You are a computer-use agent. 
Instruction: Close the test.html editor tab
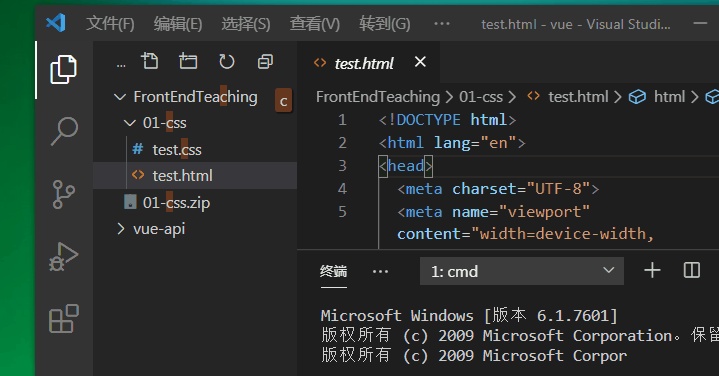tap(420, 61)
